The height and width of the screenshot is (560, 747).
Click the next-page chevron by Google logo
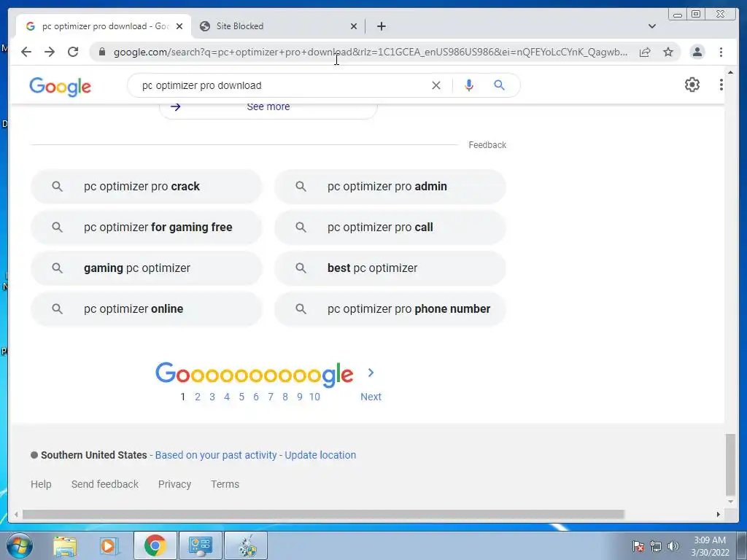(x=371, y=373)
